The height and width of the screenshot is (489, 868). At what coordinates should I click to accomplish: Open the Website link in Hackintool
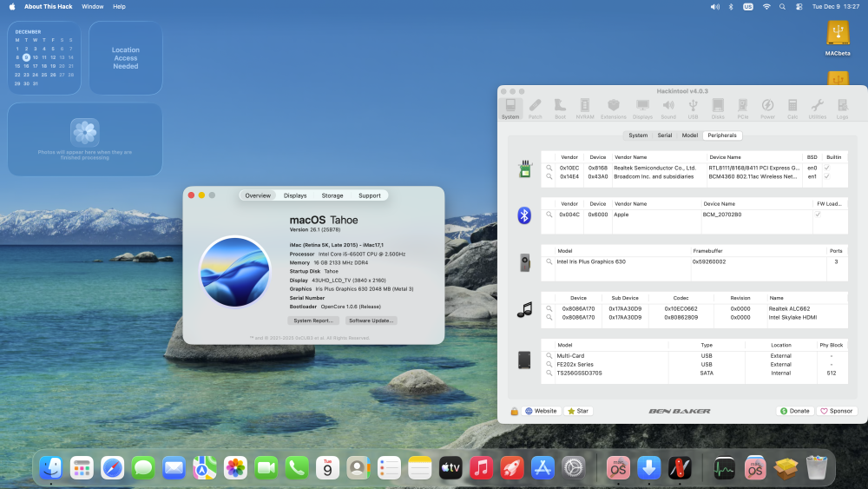tap(541, 411)
